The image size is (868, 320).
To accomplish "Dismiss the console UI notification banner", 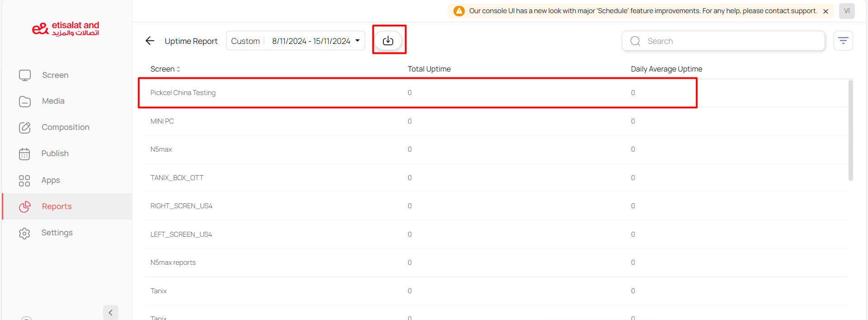I will coord(825,11).
